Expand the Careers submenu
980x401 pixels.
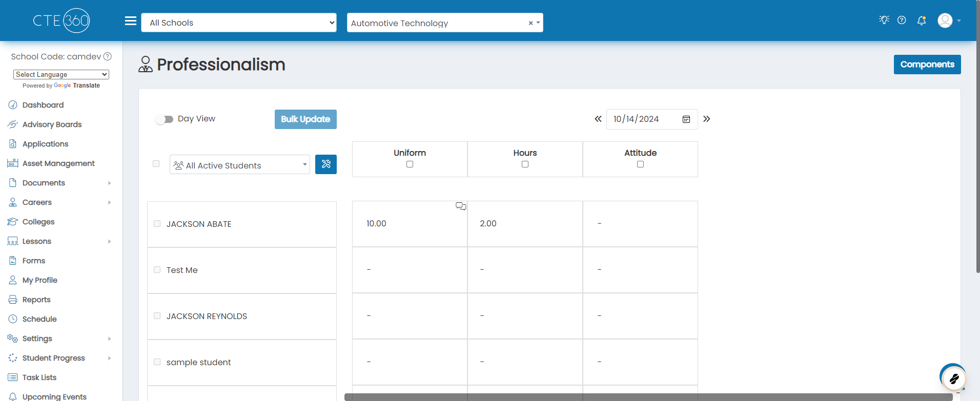pos(109,202)
